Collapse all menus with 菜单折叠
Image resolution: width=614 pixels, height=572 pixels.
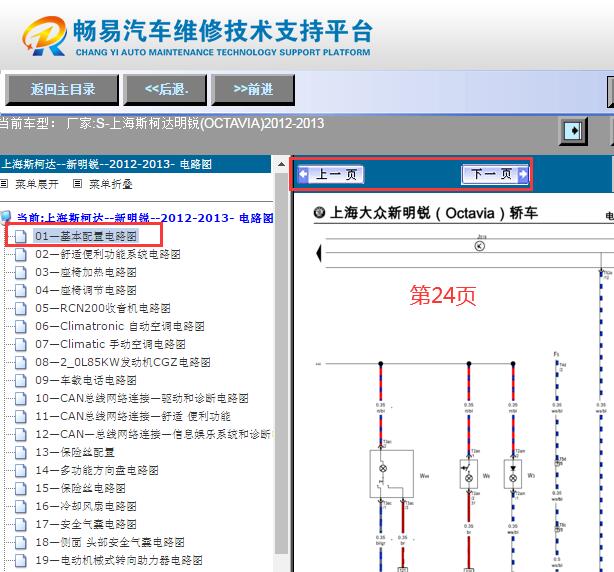[x=111, y=184]
